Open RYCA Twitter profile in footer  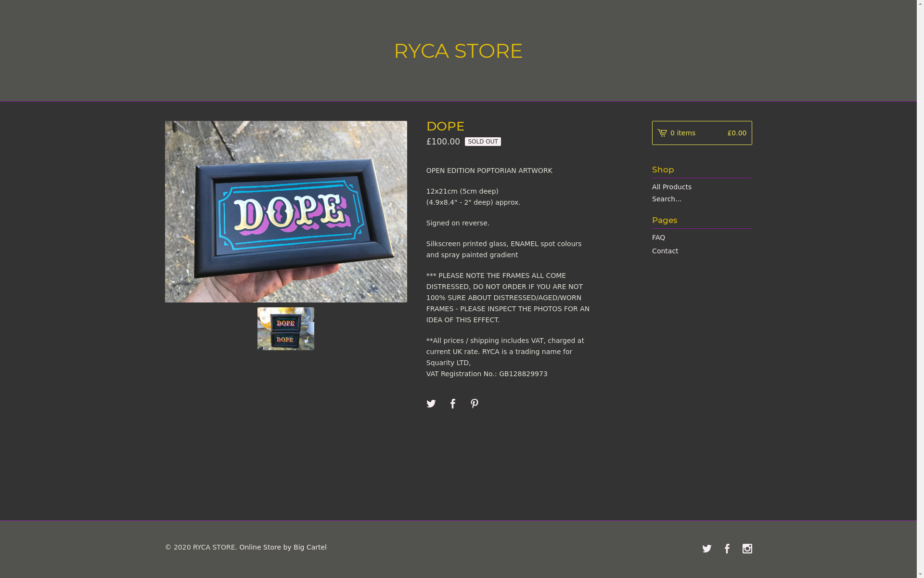[x=706, y=549]
